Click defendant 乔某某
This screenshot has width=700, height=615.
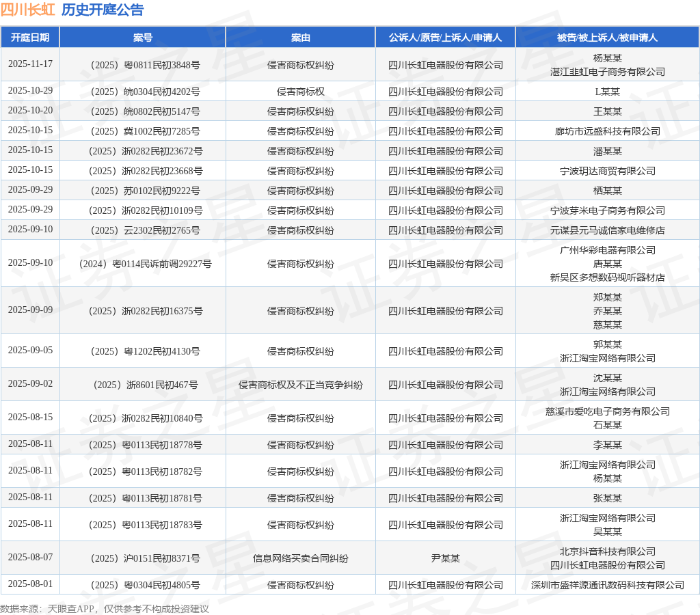(608, 311)
